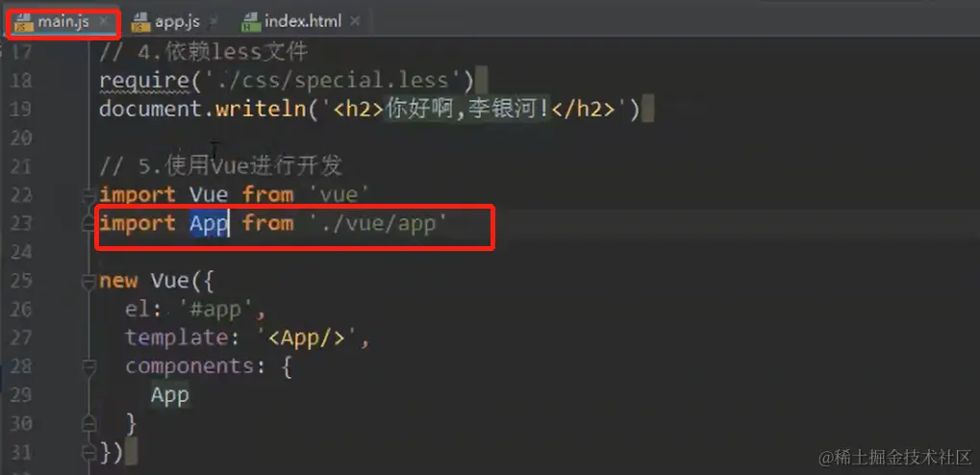
Task: Click the index.html file type icon
Action: click(251, 22)
